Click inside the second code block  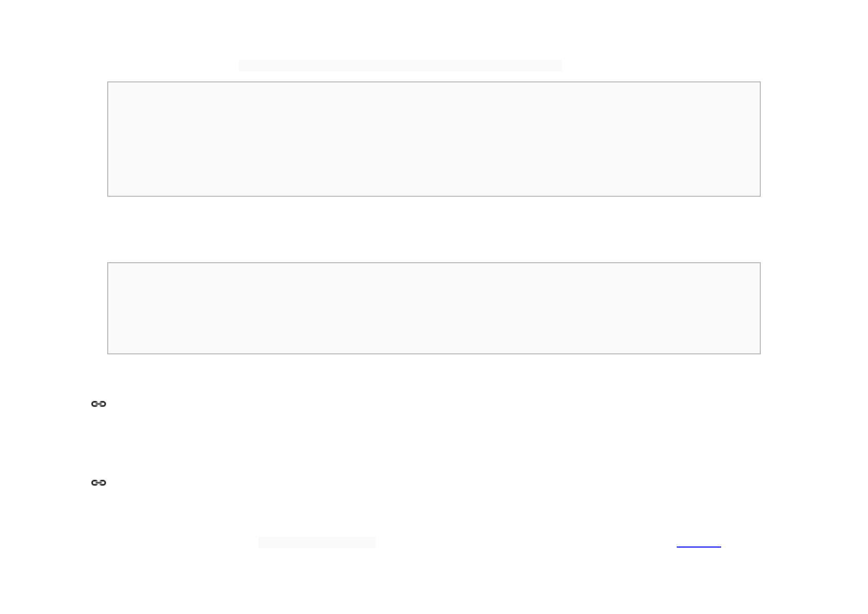coord(434,308)
